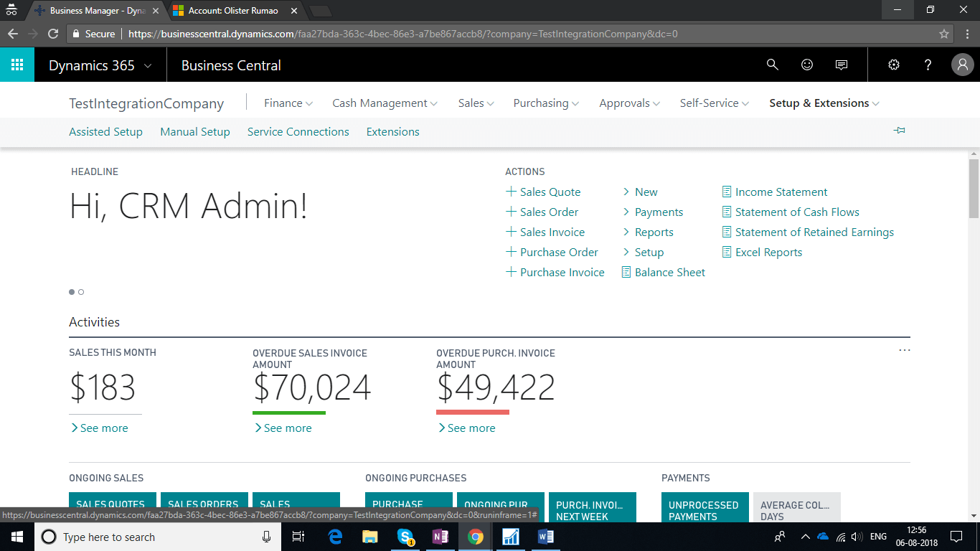Pin the navigation bar with pin icon
The image size is (980, 551).
pos(899,131)
